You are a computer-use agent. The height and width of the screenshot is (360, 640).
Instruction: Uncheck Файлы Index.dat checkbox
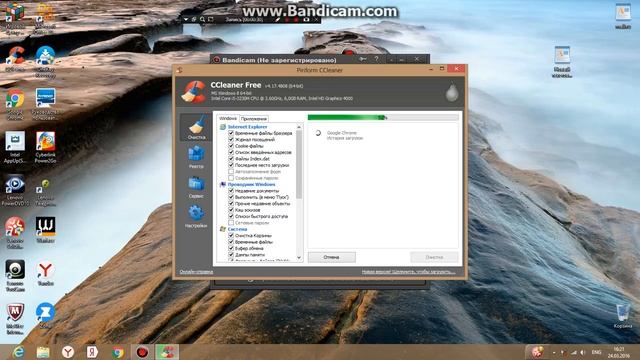pos(231,159)
